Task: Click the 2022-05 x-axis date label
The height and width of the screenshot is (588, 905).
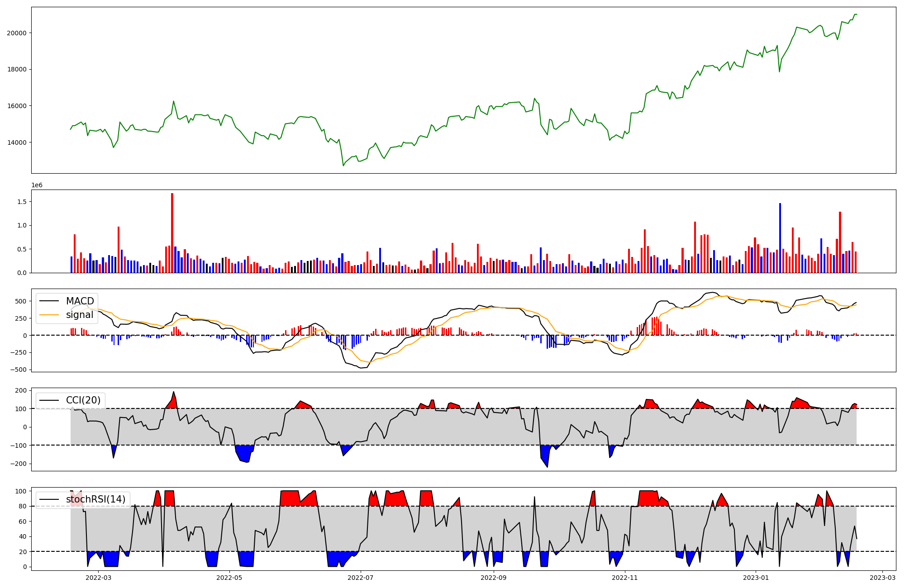Action: (229, 578)
